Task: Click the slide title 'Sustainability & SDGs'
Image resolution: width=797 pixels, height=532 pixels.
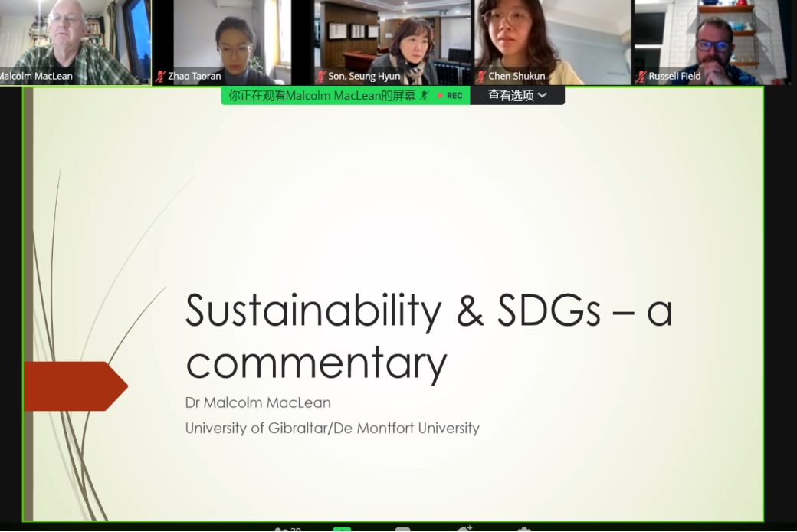Action: point(428,311)
